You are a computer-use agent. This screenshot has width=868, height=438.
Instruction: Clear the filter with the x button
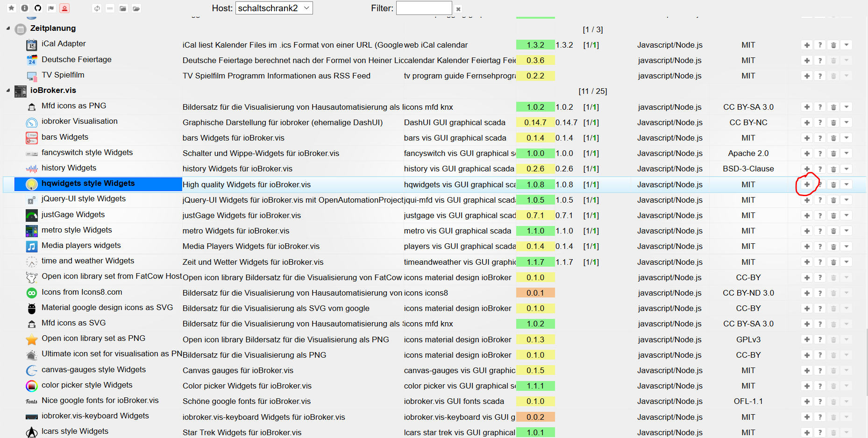click(458, 9)
